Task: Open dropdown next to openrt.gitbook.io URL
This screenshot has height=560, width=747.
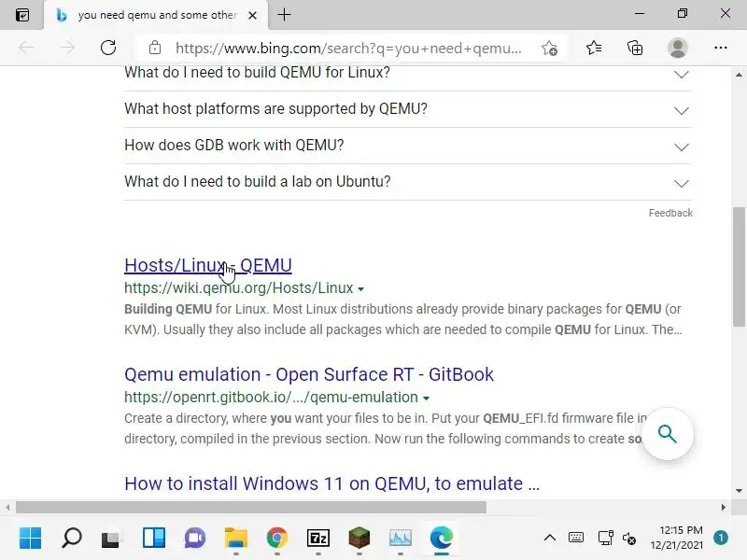Action: [426, 399]
